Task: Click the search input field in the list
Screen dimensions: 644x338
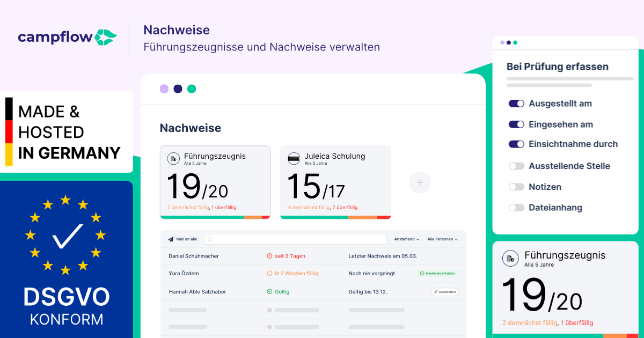Action: point(295,239)
